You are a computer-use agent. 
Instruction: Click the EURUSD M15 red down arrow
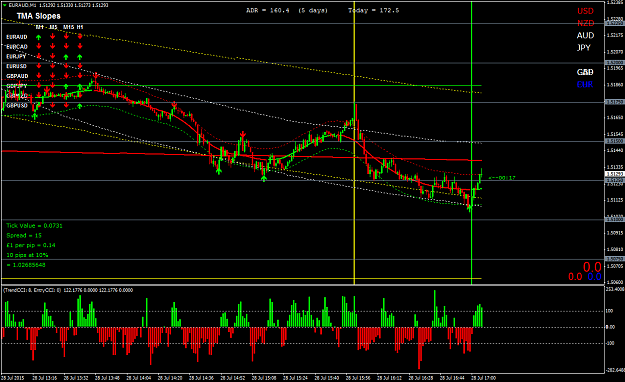tap(66, 66)
